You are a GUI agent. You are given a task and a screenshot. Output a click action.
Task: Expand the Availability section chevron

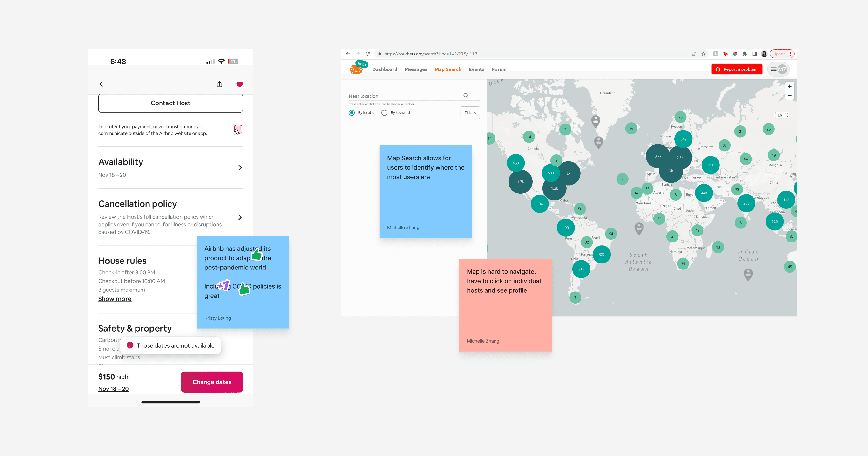240,168
